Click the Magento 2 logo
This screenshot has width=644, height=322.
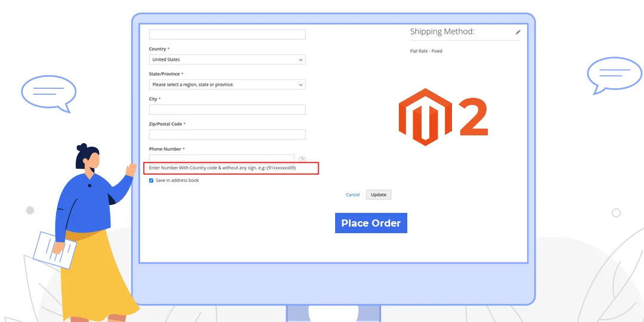(x=443, y=117)
